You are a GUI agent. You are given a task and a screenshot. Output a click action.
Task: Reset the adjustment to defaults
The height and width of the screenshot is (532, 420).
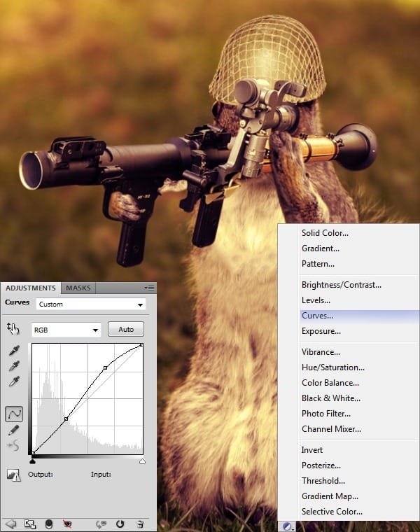[x=120, y=524]
